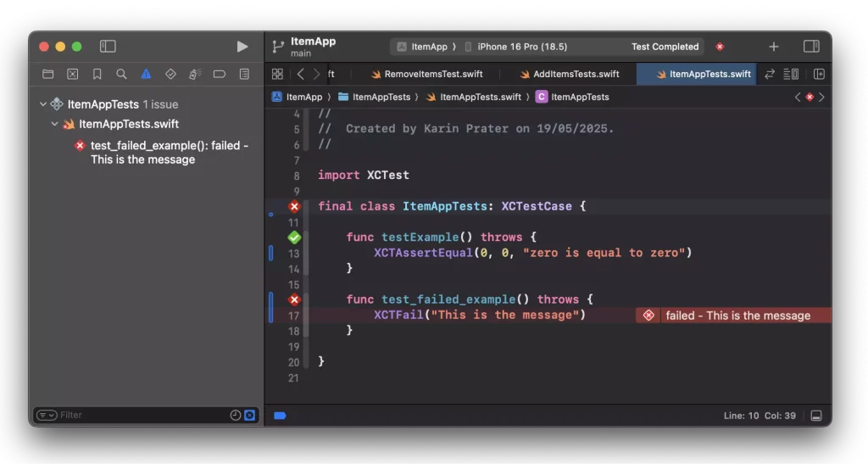
Task: Click the Run (play) button
Action: (242, 47)
